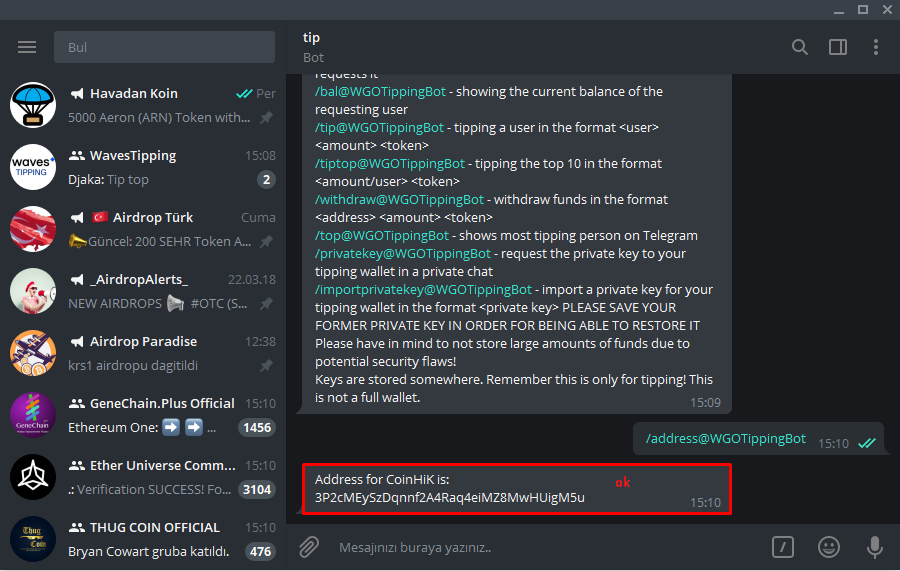900x571 pixels.
Task: Click unread badge 2 on WavesTipping
Action: (266, 180)
